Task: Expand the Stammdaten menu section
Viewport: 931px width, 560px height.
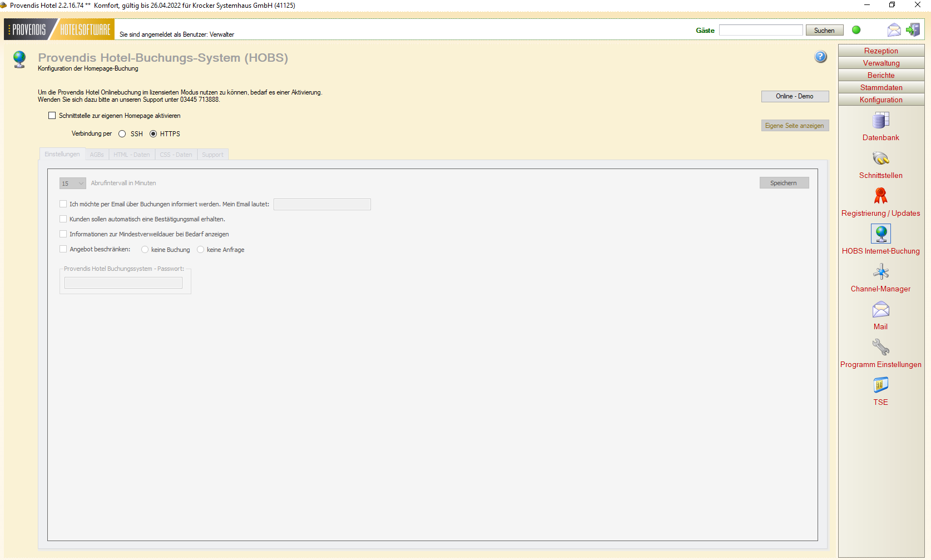Action: point(881,87)
